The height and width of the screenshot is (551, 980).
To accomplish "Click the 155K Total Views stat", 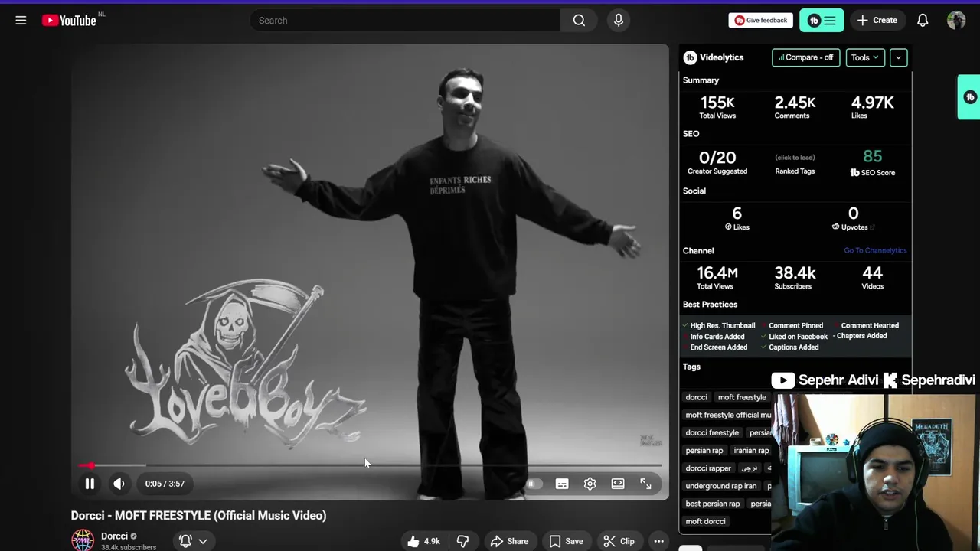I will 717,106.
